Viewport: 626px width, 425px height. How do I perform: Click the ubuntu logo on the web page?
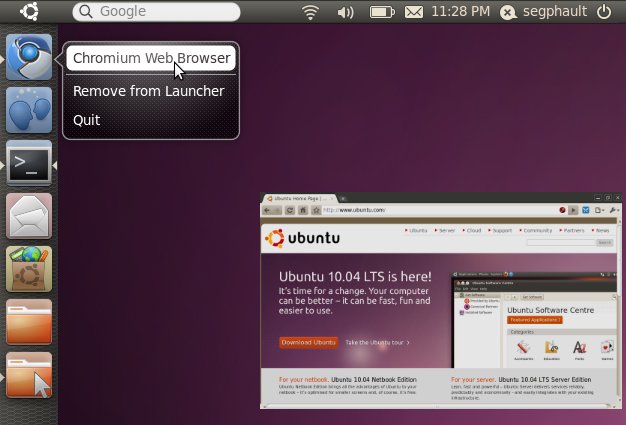click(302, 238)
